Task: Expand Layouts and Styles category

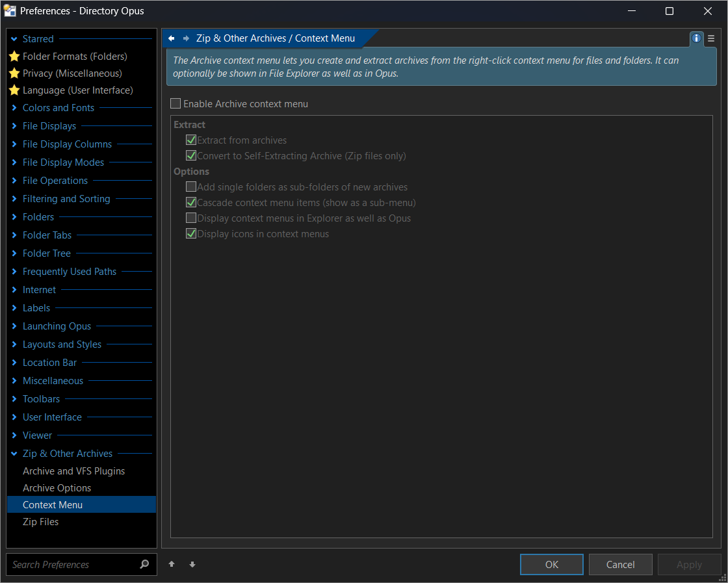Action: pyautogui.click(x=14, y=344)
